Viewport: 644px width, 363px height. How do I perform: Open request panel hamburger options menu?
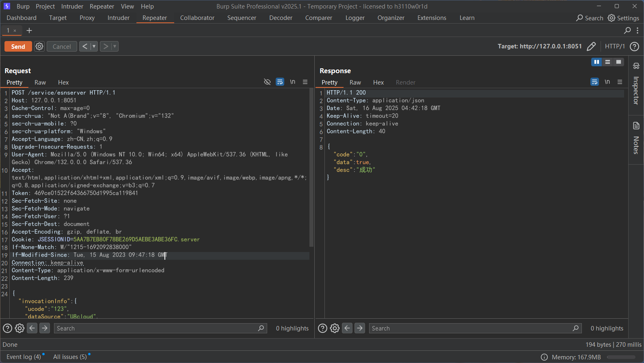point(305,82)
